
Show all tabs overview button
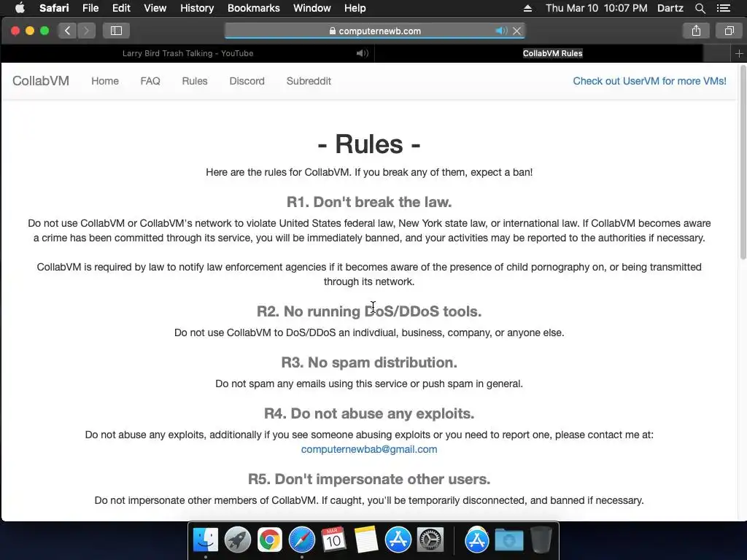point(729,31)
